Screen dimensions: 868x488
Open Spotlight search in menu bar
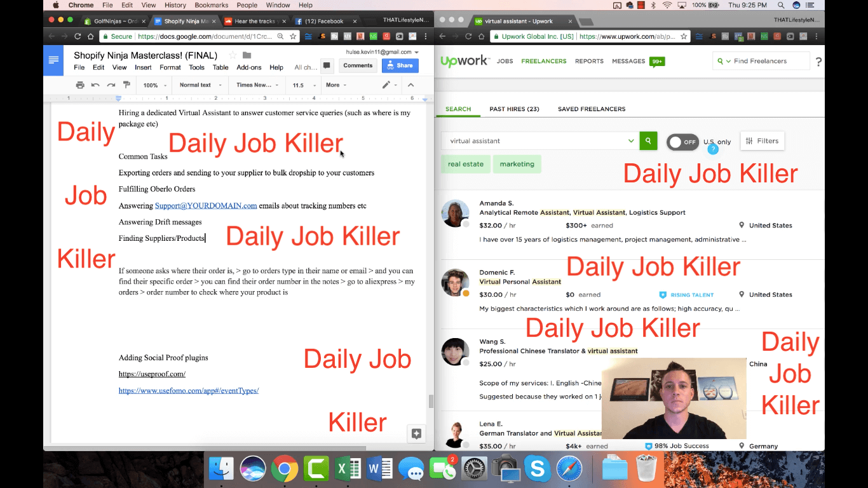pyautogui.click(x=780, y=5)
